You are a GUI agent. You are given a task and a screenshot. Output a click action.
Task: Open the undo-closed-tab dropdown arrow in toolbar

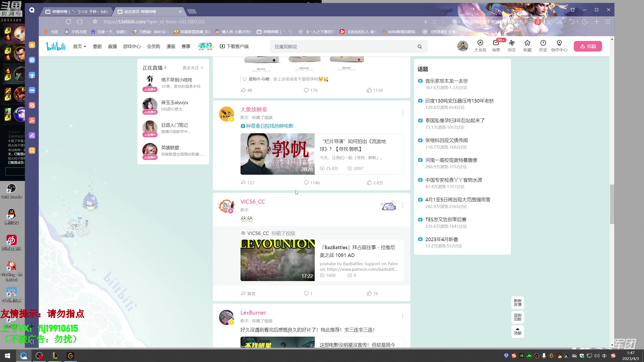tap(577, 22)
